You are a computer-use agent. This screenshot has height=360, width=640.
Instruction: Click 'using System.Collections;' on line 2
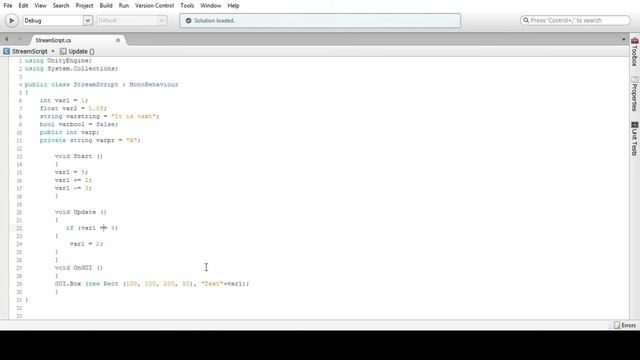pyautogui.click(x=71, y=69)
